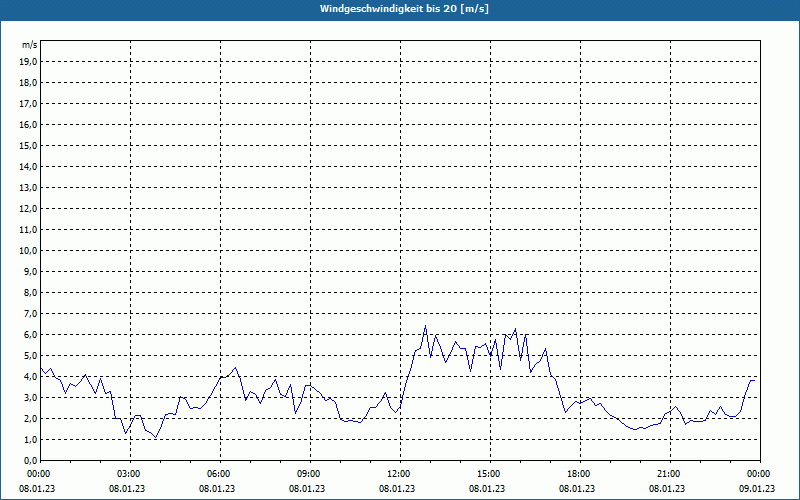Image resolution: width=800 pixels, height=500 pixels.
Task: Click the 12:00 time label
Action: [x=399, y=474]
